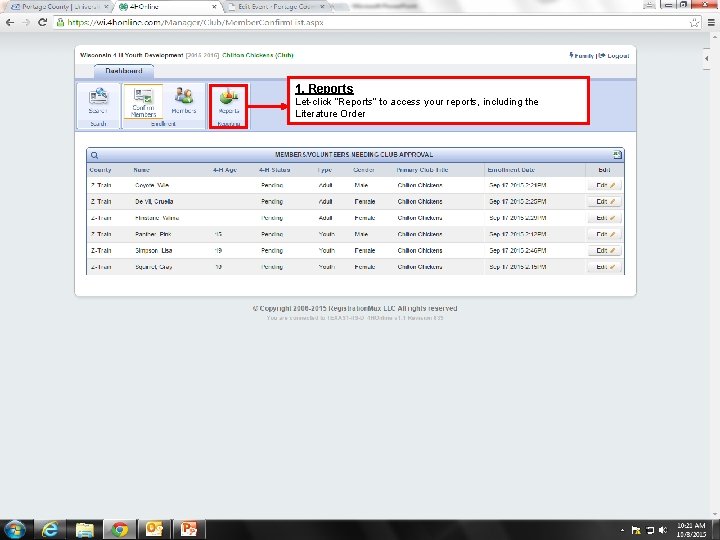Viewport: 720px width, 540px height.
Task: Click the magnifier icon in the table header
Action: point(95,155)
